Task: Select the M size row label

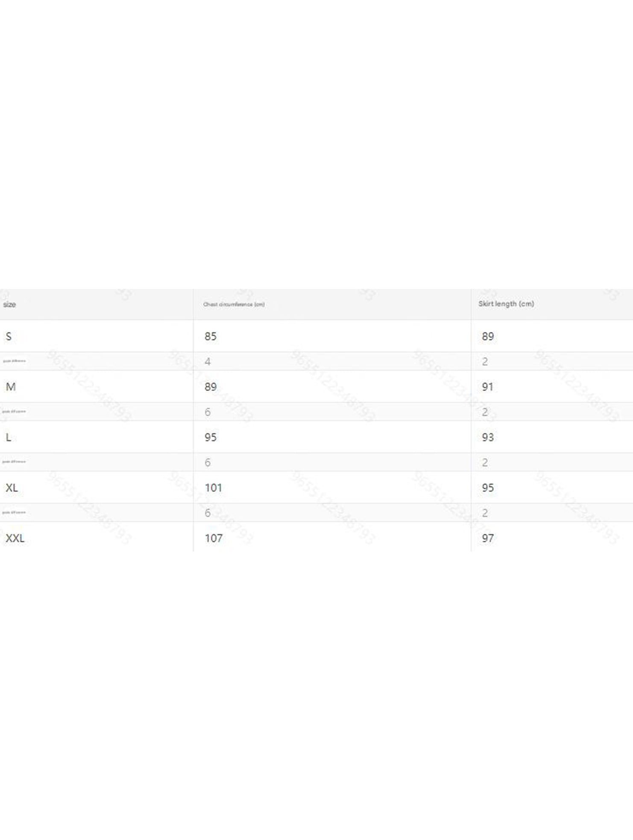Action: (x=11, y=387)
